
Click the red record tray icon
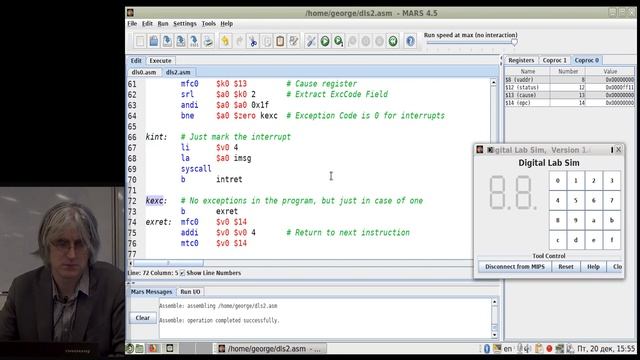(549, 349)
